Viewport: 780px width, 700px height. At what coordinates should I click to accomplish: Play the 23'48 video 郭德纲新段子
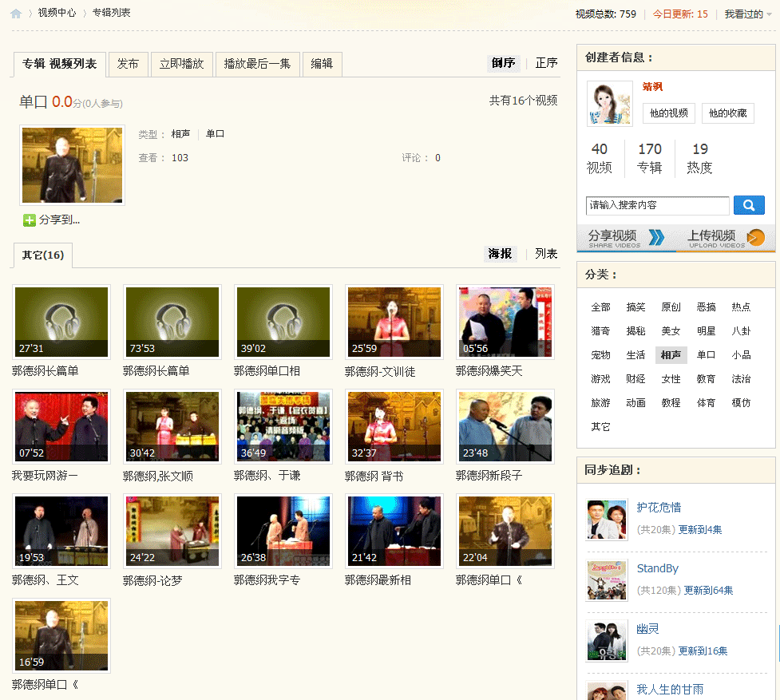tap(505, 426)
